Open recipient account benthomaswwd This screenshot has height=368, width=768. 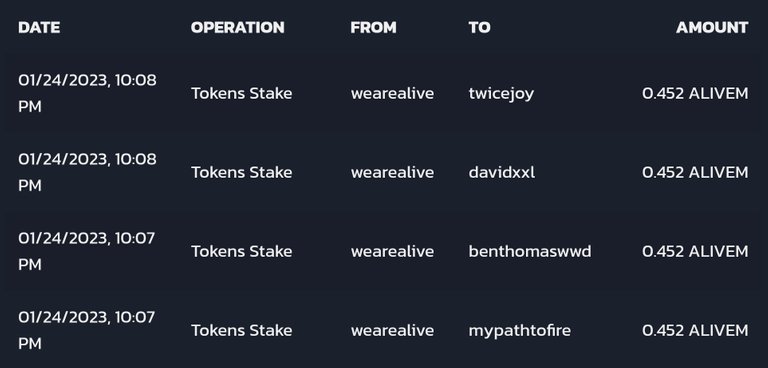pos(530,251)
